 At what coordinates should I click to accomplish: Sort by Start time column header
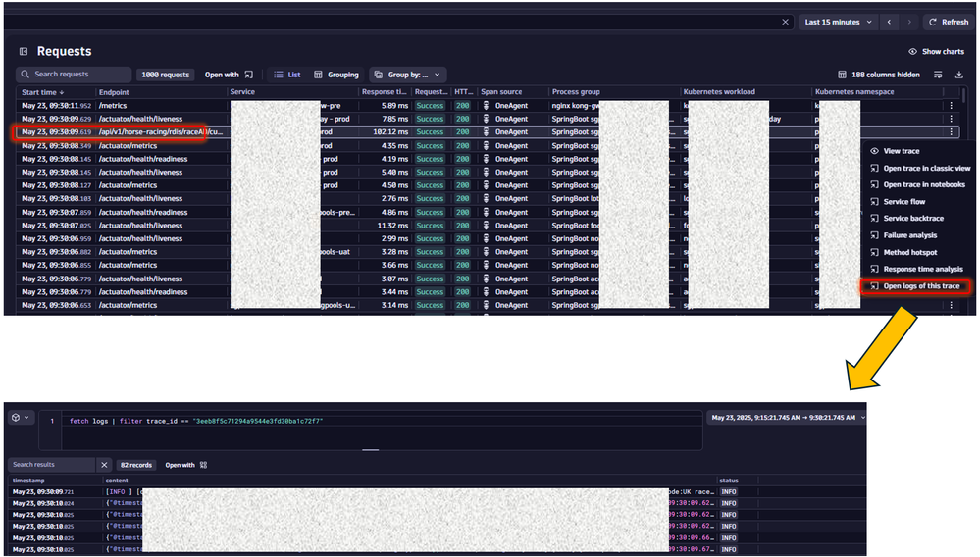click(x=43, y=92)
